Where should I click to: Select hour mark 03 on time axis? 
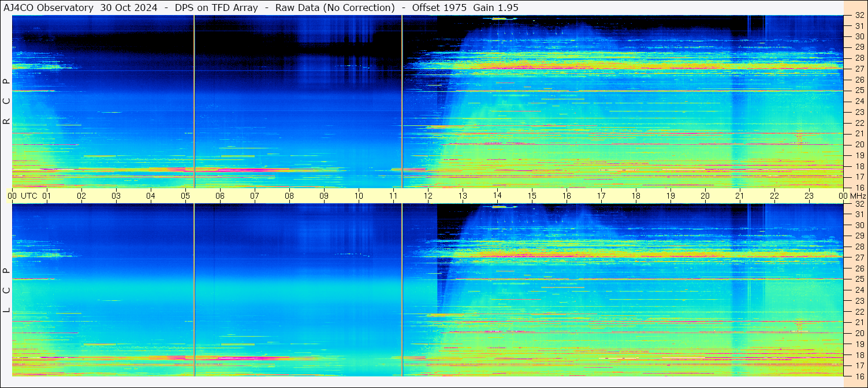(116, 196)
